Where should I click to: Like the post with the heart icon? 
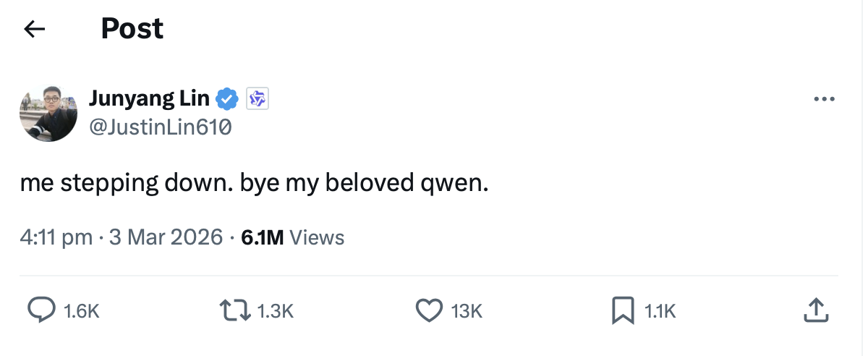(x=429, y=310)
